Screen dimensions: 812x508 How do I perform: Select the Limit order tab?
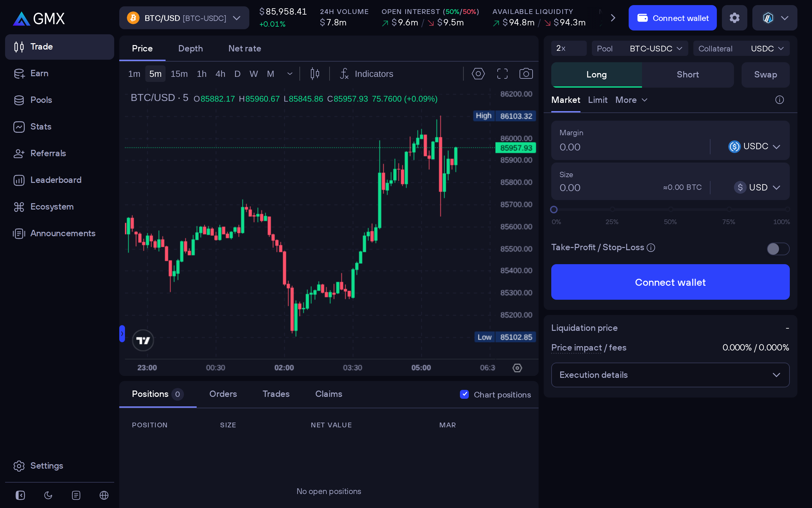[x=598, y=100]
